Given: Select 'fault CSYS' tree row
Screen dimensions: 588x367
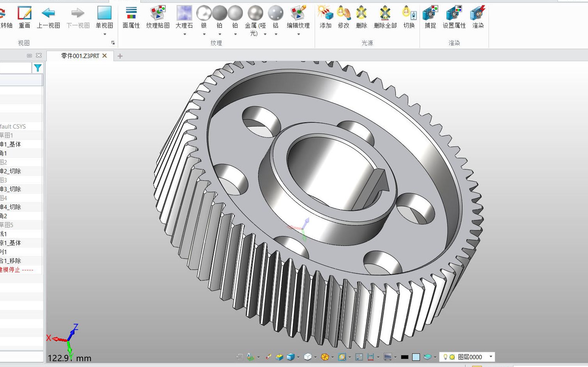Looking at the screenshot, I should pyautogui.click(x=21, y=126).
